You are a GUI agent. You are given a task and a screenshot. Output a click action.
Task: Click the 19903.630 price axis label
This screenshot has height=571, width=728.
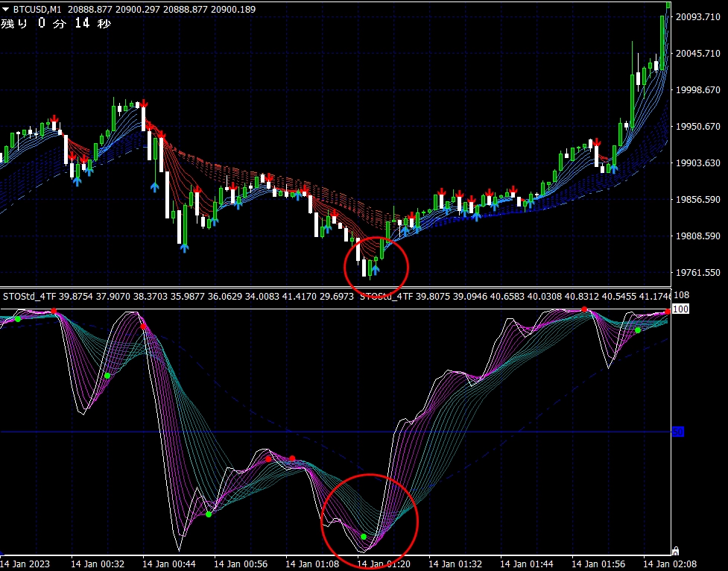coord(698,163)
